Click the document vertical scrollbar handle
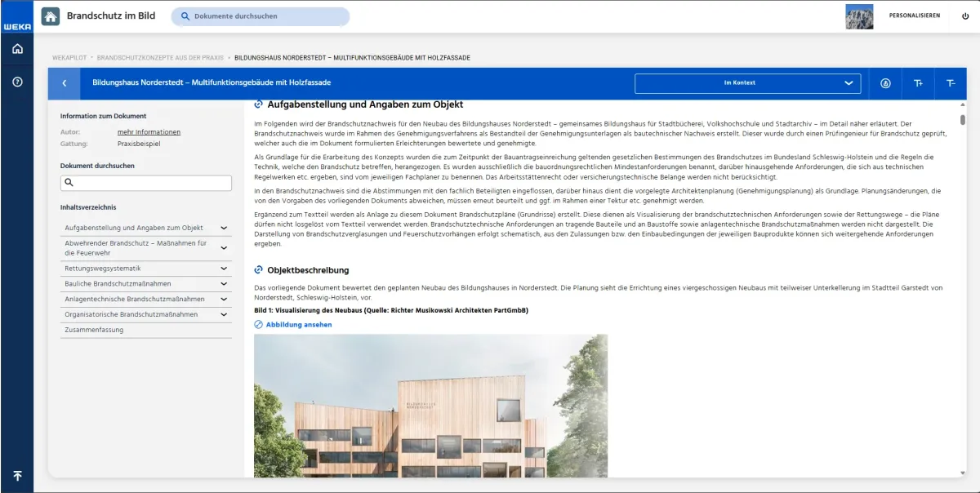The height and width of the screenshot is (493, 980). click(963, 120)
